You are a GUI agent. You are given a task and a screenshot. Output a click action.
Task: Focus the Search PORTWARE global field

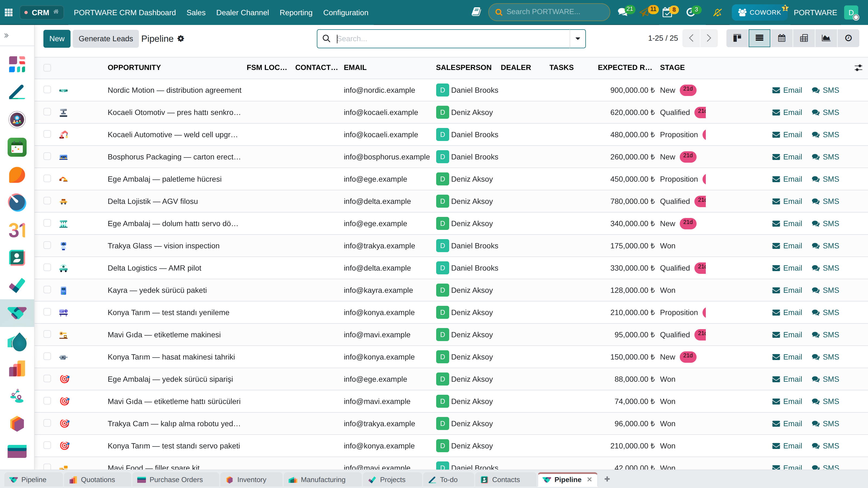coord(549,12)
